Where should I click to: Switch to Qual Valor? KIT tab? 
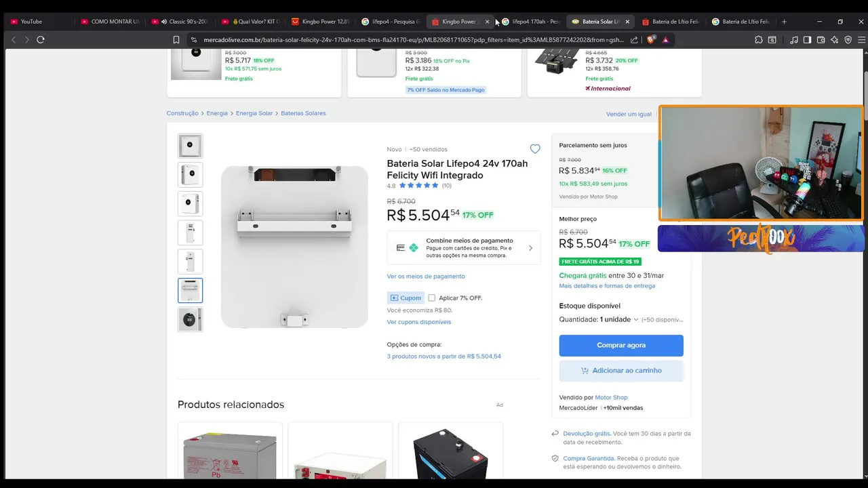[251, 22]
